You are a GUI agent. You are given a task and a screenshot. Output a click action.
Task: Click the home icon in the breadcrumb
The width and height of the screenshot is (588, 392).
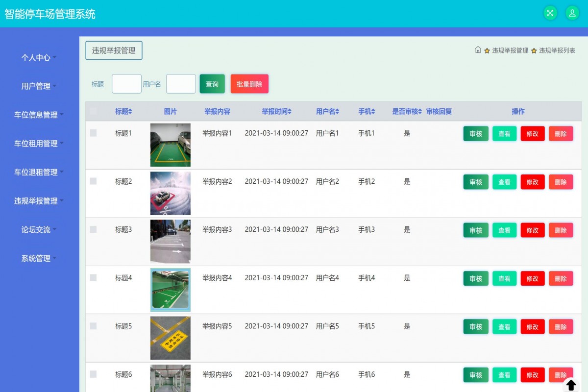[478, 50]
